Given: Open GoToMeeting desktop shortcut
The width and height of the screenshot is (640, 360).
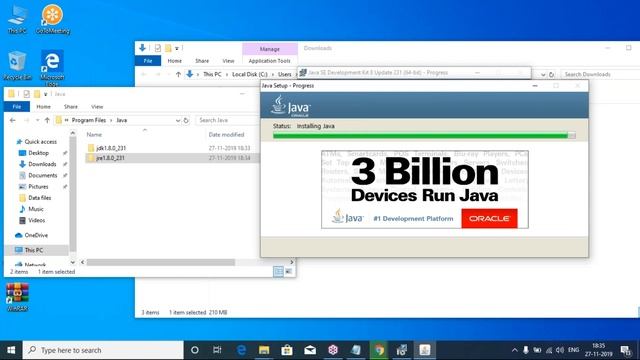Looking at the screenshot, I should point(53,19).
